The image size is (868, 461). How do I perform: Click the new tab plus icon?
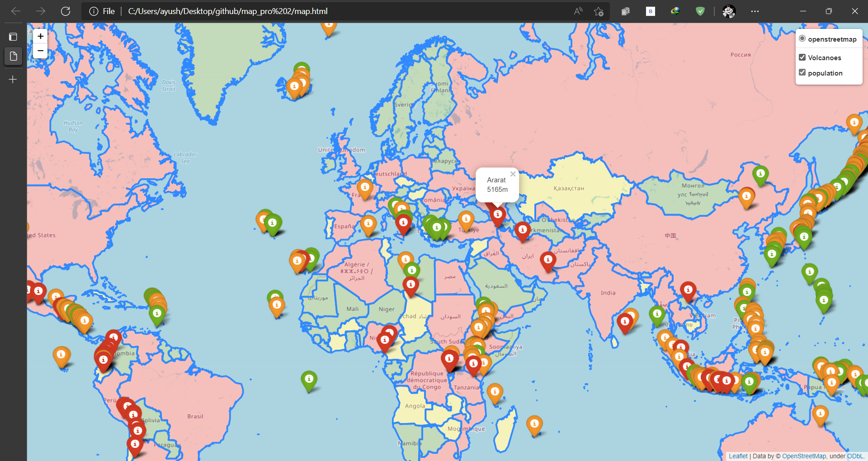click(x=13, y=80)
